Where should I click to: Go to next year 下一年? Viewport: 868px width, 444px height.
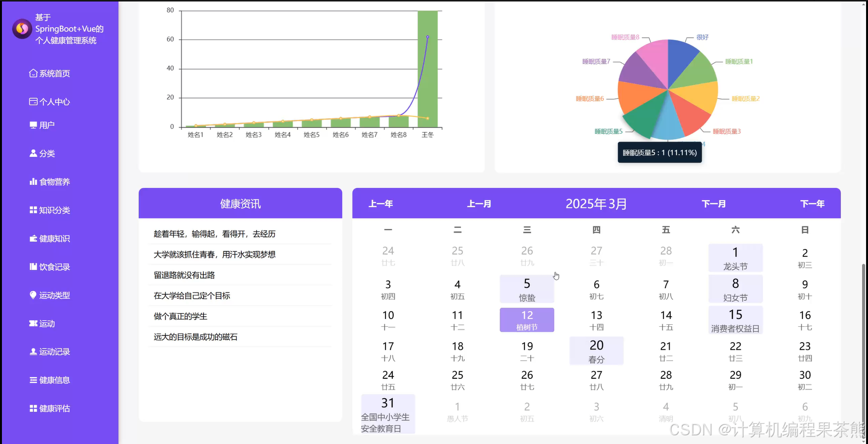click(x=813, y=204)
